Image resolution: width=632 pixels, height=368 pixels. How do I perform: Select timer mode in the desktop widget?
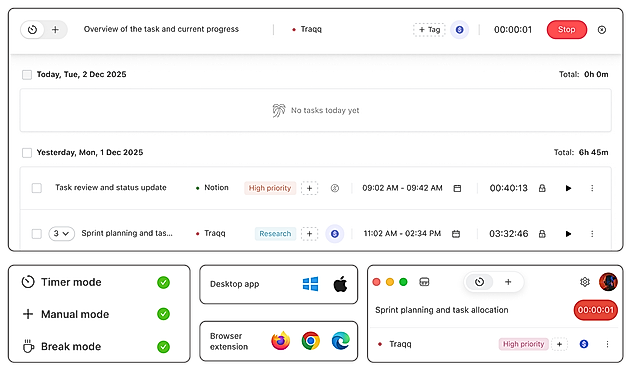(479, 282)
